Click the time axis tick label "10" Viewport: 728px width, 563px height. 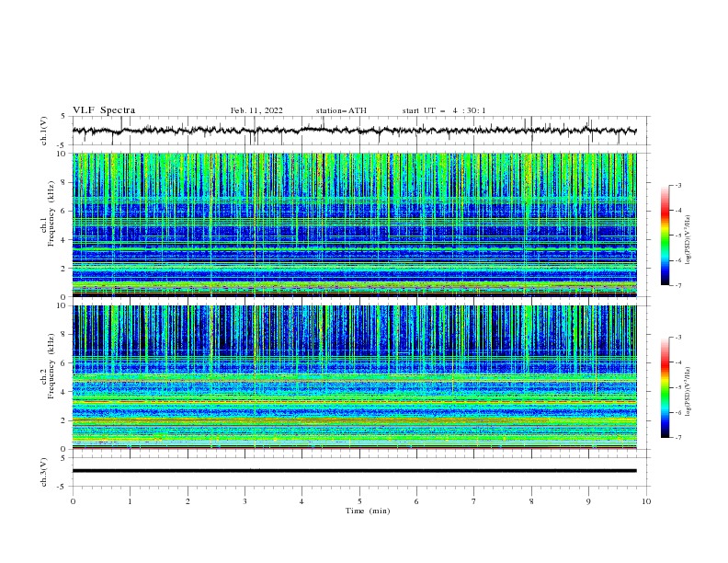tap(646, 501)
